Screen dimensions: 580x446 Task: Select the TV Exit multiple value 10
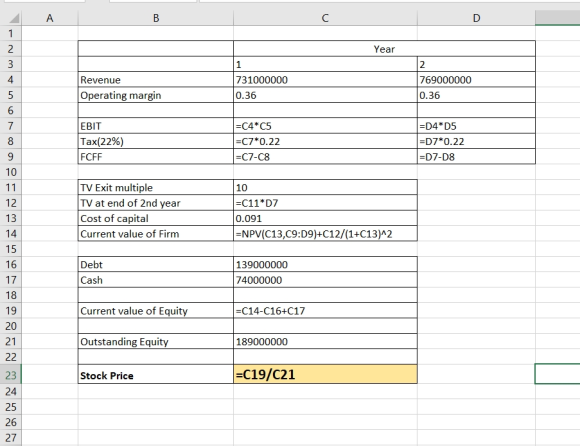click(x=325, y=187)
